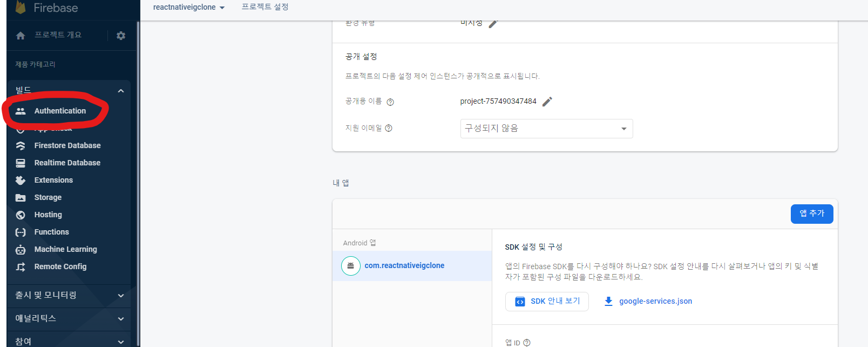Image resolution: width=868 pixels, height=347 pixels.
Task: Open Storage in sidebar
Action: click(x=48, y=197)
